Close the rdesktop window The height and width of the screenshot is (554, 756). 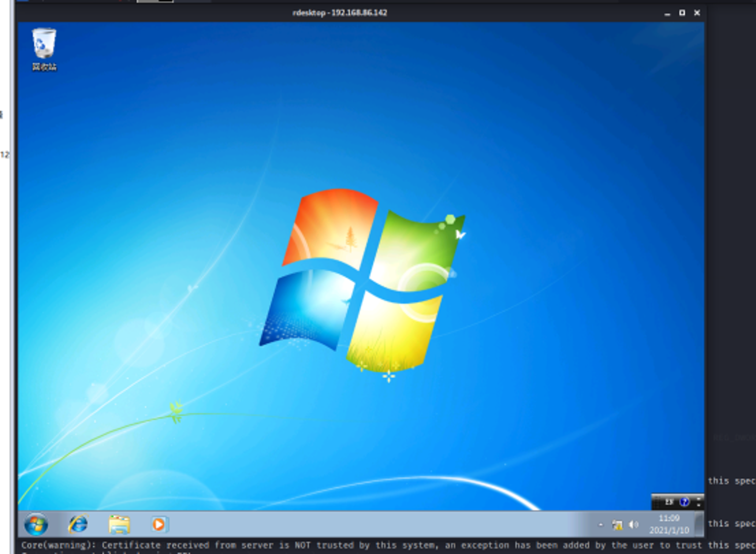click(697, 13)
